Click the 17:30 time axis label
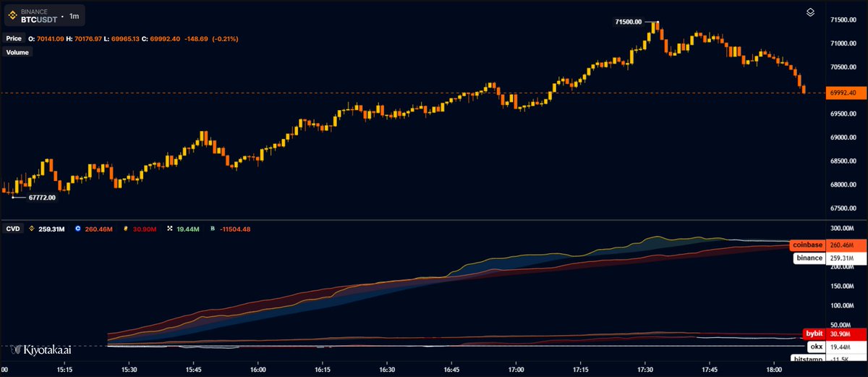Viewport: 868px width, 377px height. click(644, 368)
